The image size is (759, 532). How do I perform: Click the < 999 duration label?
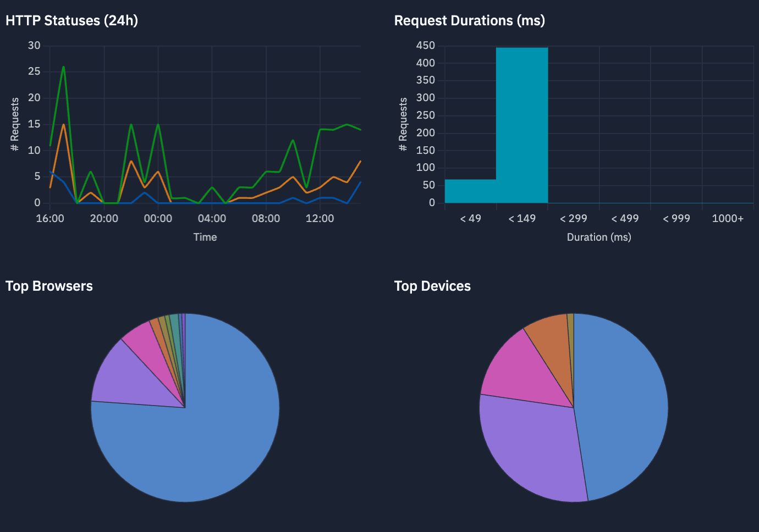[x=676, y=218]
